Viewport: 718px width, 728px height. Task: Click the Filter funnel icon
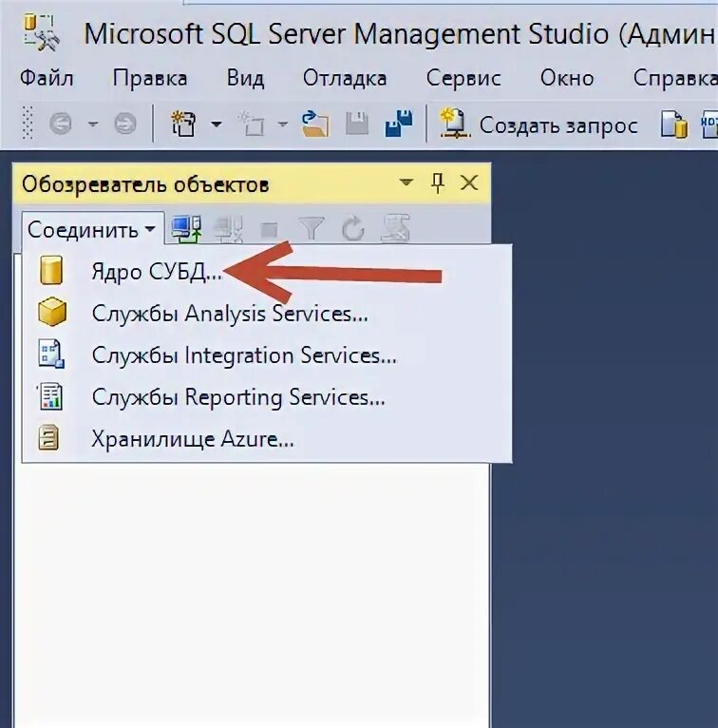coord(312,228)
